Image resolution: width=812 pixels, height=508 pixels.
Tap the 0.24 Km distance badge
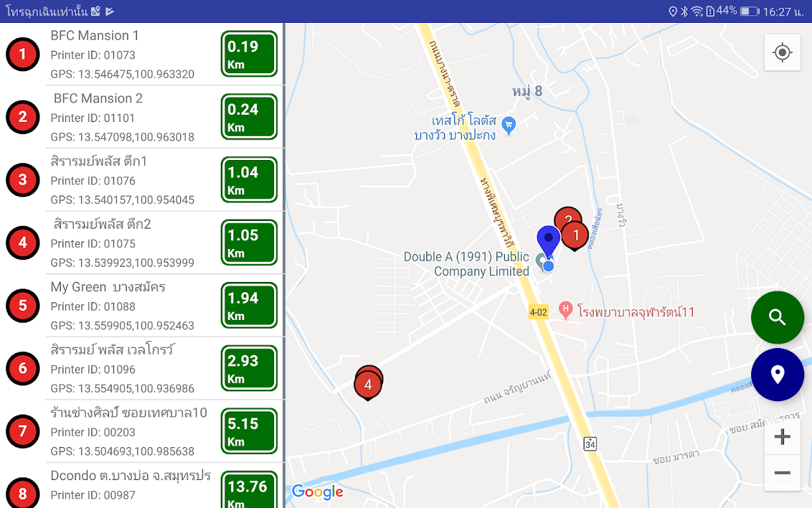point(249,117)
